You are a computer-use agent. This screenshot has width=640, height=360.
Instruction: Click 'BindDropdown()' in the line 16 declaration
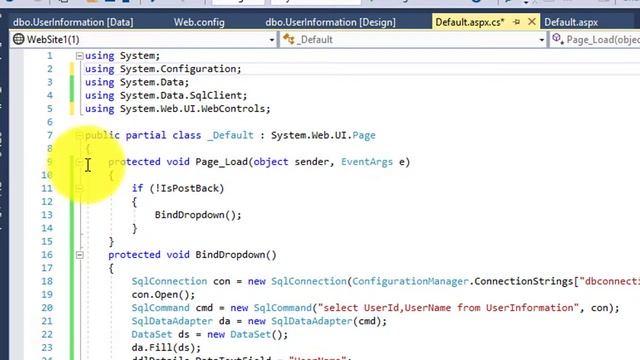[236, 255]
